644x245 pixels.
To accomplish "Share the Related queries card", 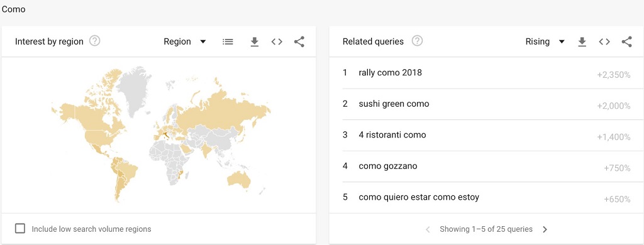I will (x=627, y=41).
